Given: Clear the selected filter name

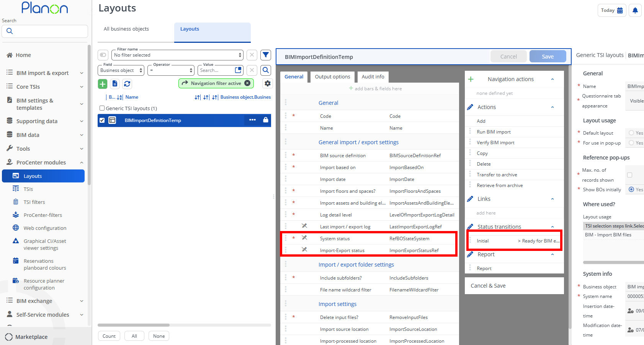Looking at the screenshot, I should [252, 55].
